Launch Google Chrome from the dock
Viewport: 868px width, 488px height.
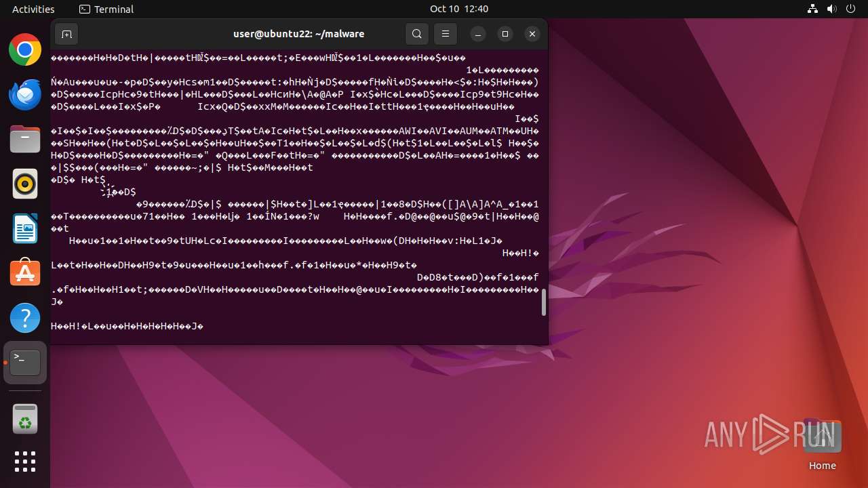point(25,50)
